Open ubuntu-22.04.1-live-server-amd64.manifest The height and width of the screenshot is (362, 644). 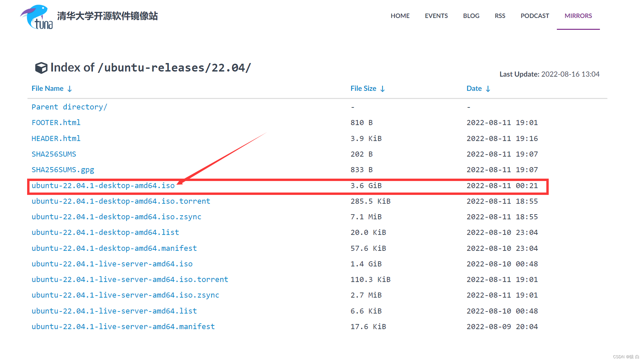pos(123,327)
